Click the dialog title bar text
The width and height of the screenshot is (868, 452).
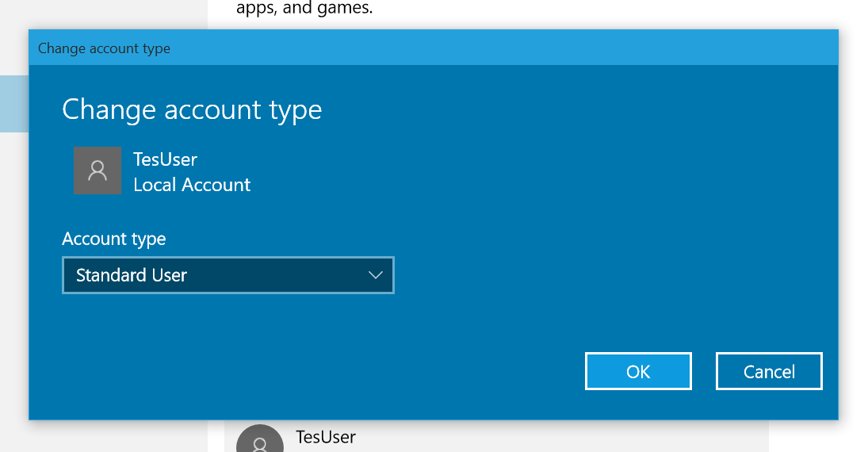pos(104,48)
